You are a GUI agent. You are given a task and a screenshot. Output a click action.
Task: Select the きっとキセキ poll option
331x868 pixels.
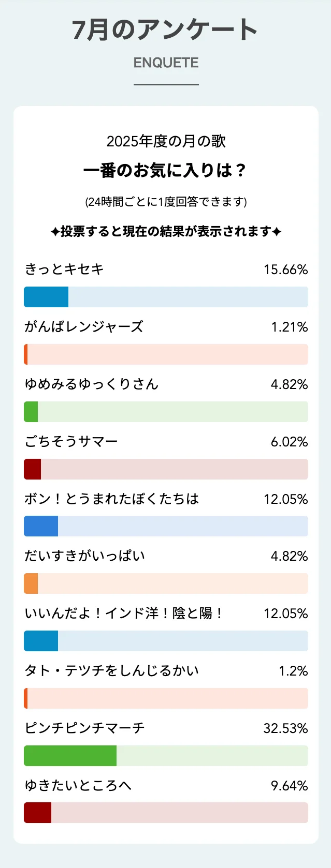[x=64, y=269]
